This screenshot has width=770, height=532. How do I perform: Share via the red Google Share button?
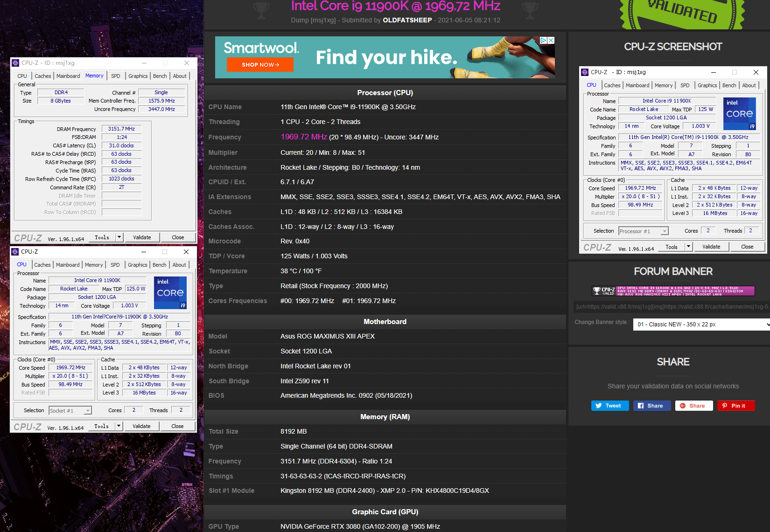pos(694,406)
